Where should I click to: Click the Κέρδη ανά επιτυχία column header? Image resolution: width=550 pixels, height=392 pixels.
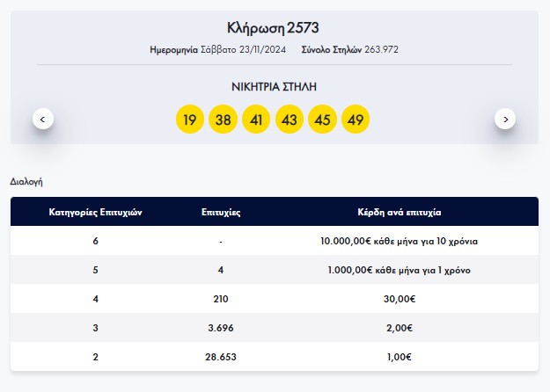[x=400, y=213]
